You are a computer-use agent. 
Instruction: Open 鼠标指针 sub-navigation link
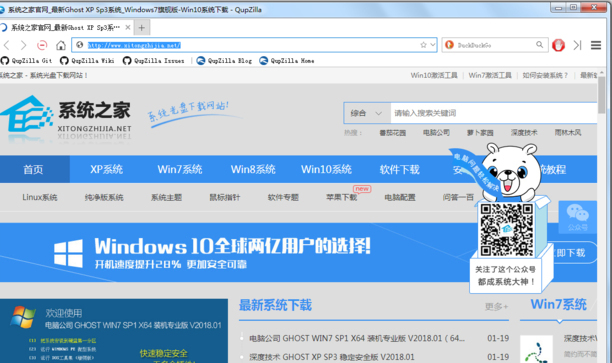click(x=225, y=198)
